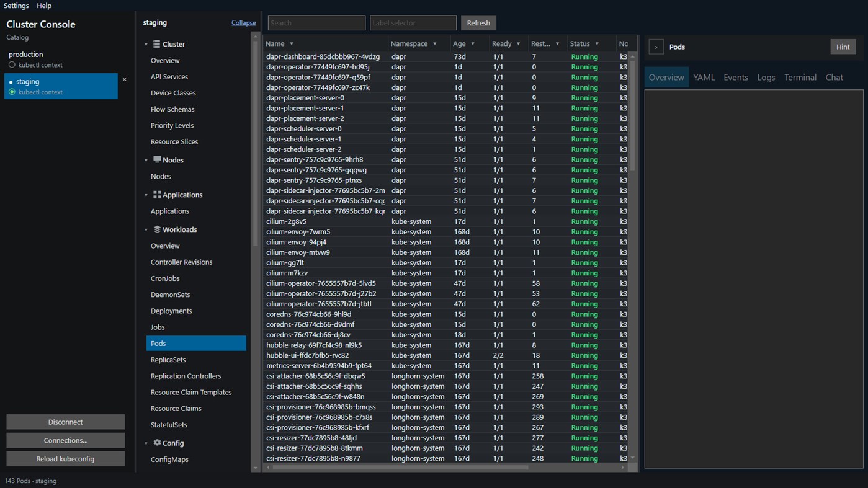Open the Connections... dialog button
This screenshot has width=868, height=488.
point(65,440)
